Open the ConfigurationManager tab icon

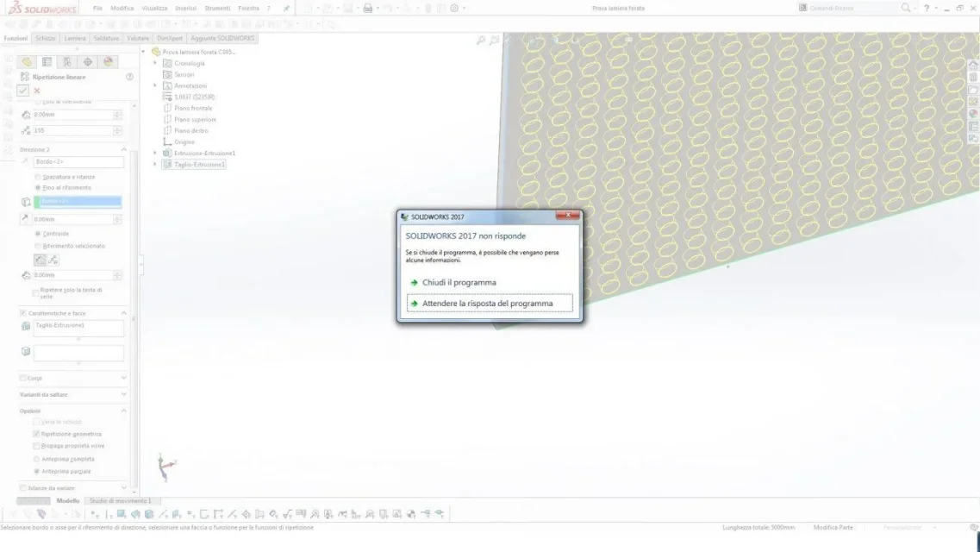click(67, 62)
